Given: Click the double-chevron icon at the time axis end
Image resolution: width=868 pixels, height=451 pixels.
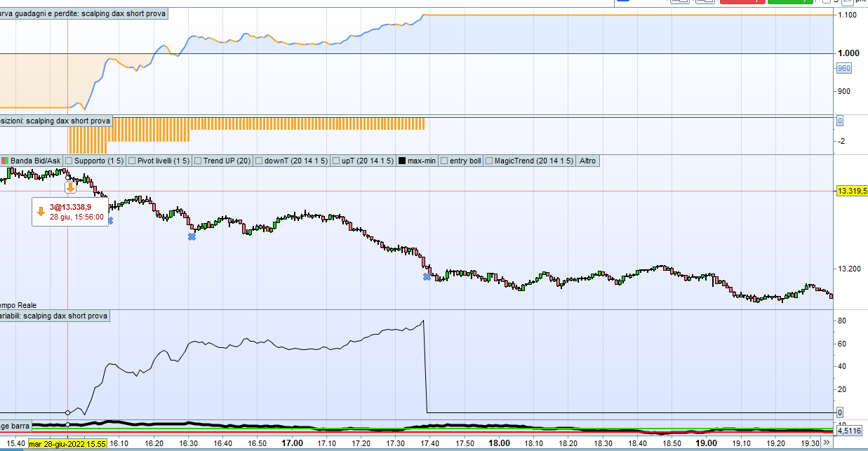Looking at the screenshot, I should pyautogui.click(x=827, y=443).
